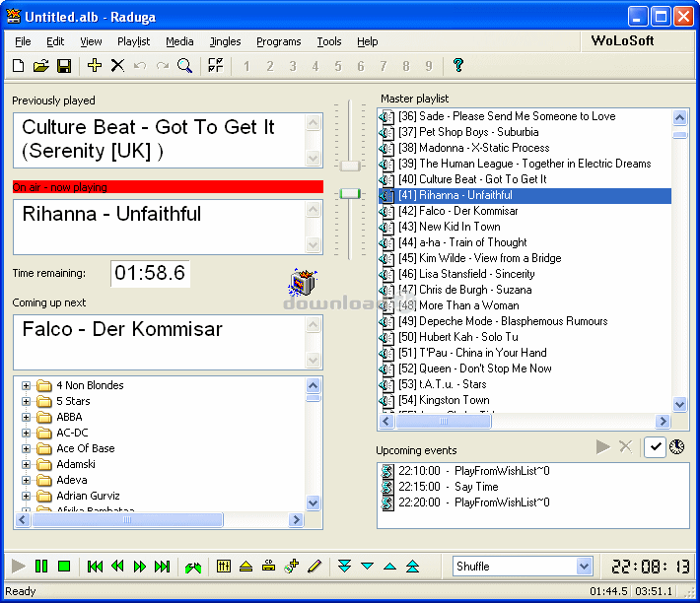Click jingle button 9 in the toolbar
This screenshot has width=700, height=603.
click(429, 66)
